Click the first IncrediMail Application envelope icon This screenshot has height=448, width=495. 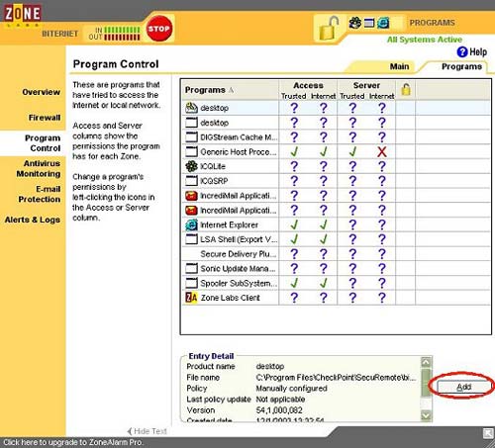click(191, 196)
